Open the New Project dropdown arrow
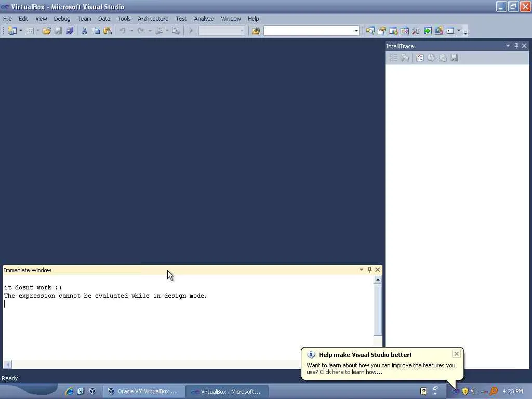The width and height of the screenshot is (532, 399). 21,31
